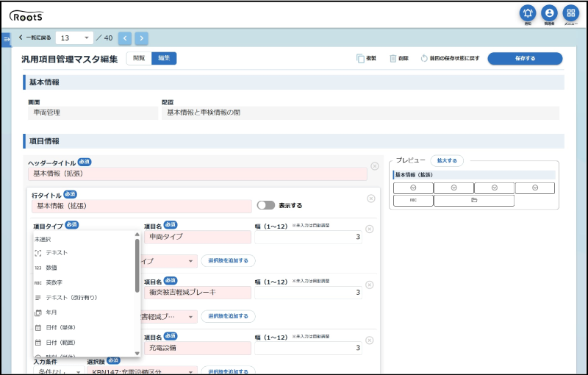Switch to the 閲覧 tab
The height and width of the screenshot is (375, 588).
coord(139,58)
